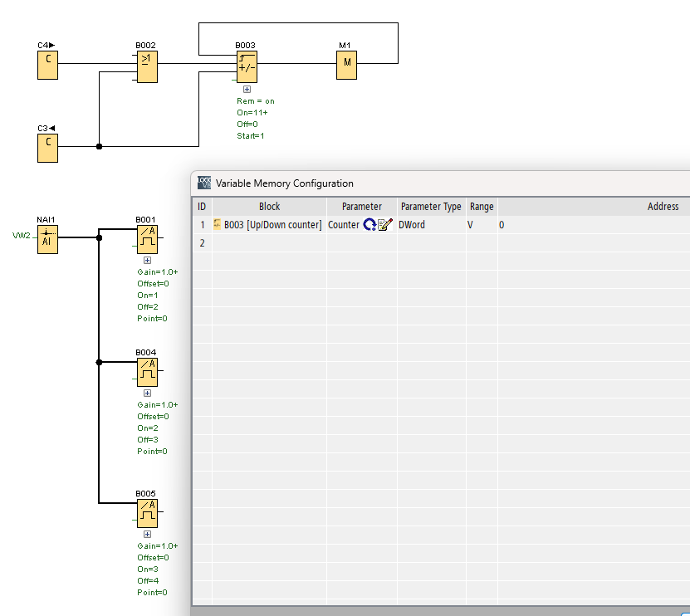
Task: Click the edit pencil icon beside Counter
Action: pyautogui.click(x=384, y=224)
